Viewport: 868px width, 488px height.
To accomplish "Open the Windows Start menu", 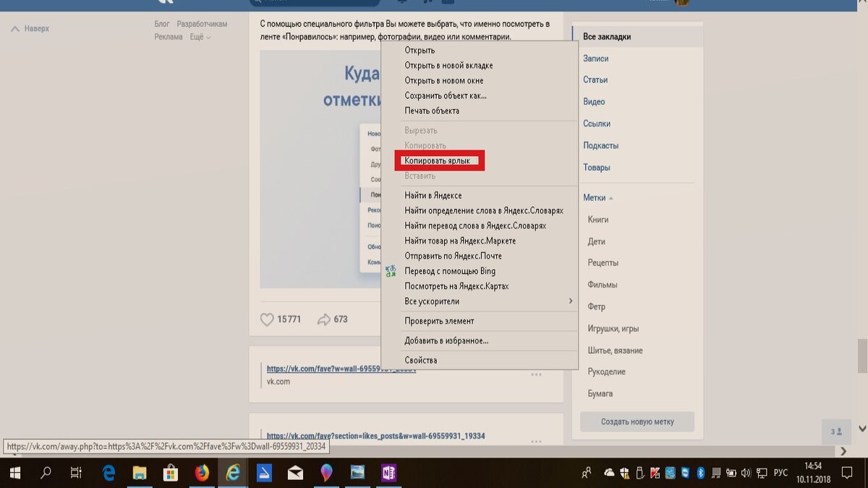I will click(x=14, y=473).
